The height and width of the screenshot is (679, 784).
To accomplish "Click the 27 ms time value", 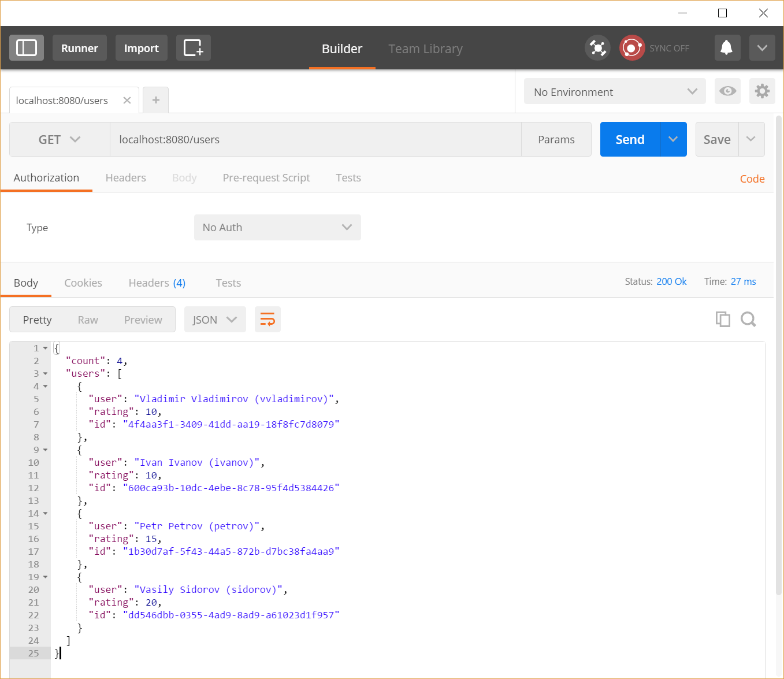I will (744, 281).
